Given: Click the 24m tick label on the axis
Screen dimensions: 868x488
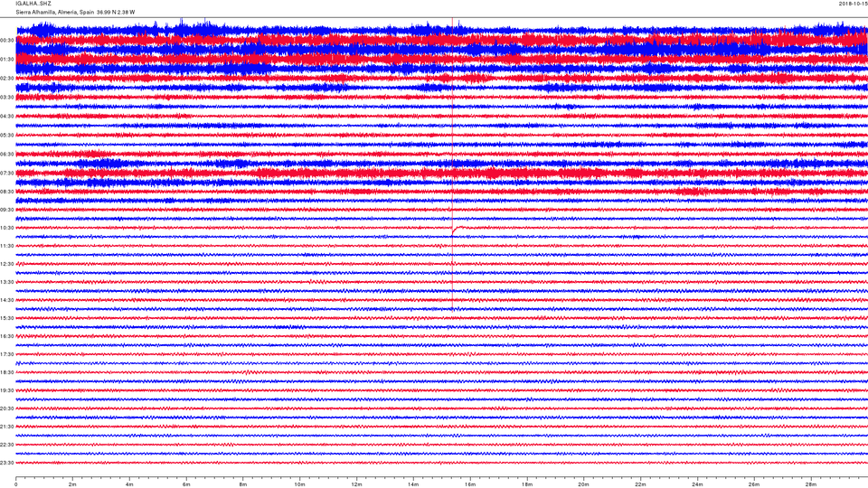Looking at the screenshot, I should 697,484.
